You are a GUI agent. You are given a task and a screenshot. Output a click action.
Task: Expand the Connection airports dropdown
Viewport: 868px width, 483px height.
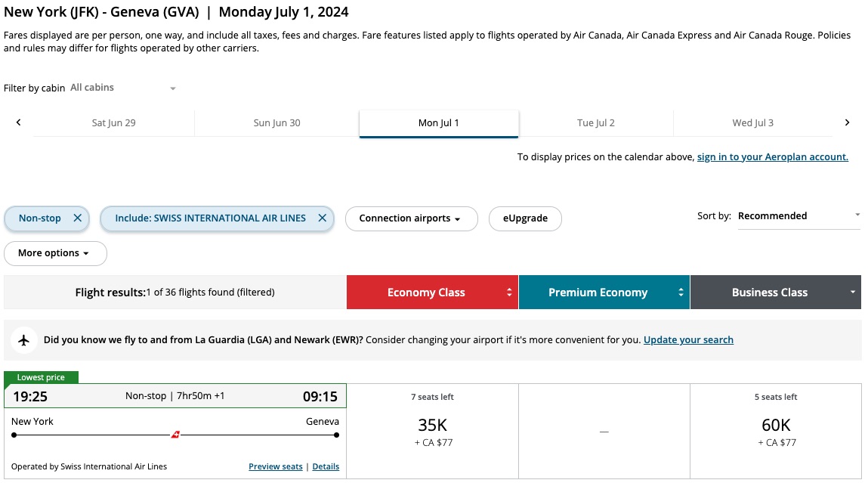point(411,218)
